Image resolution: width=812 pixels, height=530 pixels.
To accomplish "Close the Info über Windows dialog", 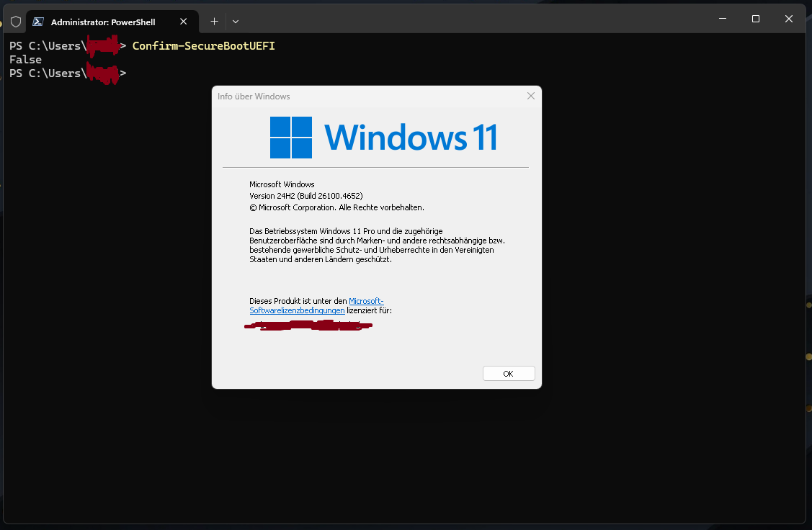I will 530,96.
